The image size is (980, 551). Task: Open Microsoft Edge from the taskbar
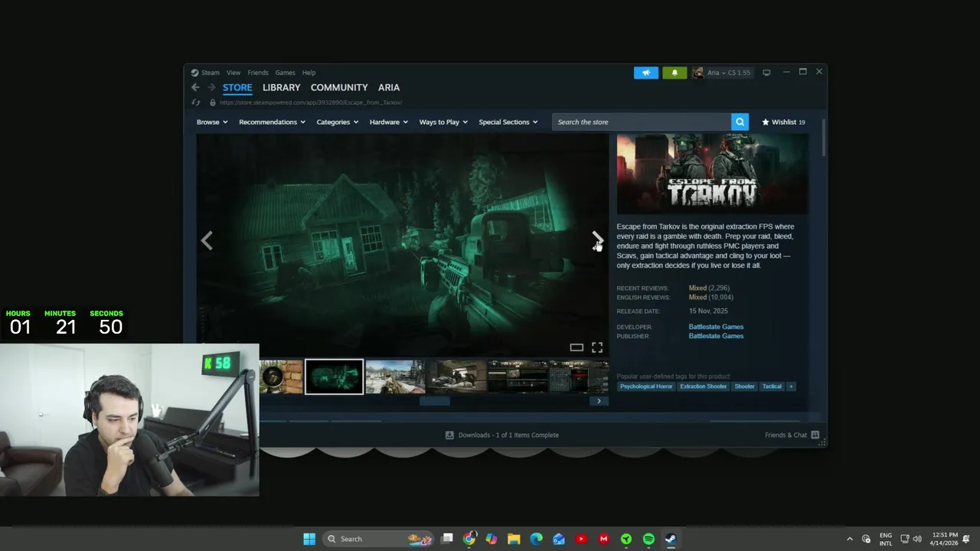[x=536, y=539]
